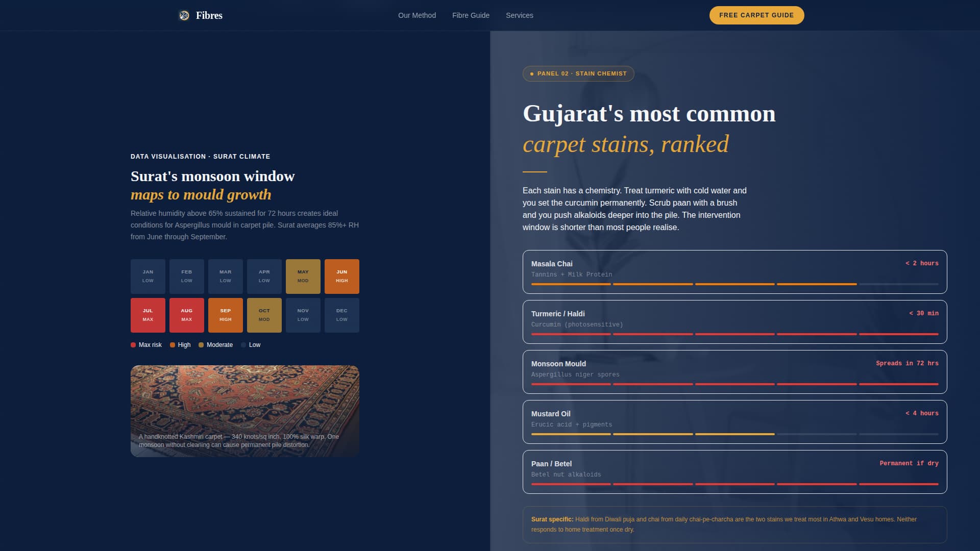
Task: Open the Our Method nav link
Action: click(416, 15)
